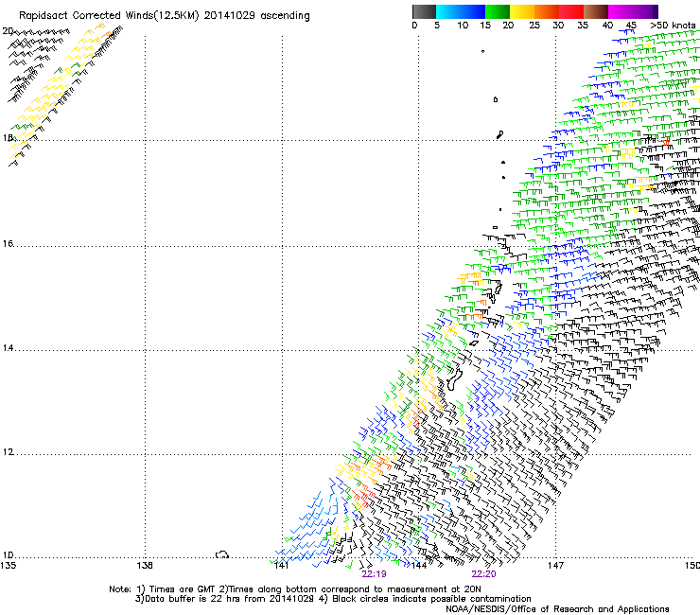Click the legend tick label 25
Screen dimensions: 700x615
(x=534, y=25)
